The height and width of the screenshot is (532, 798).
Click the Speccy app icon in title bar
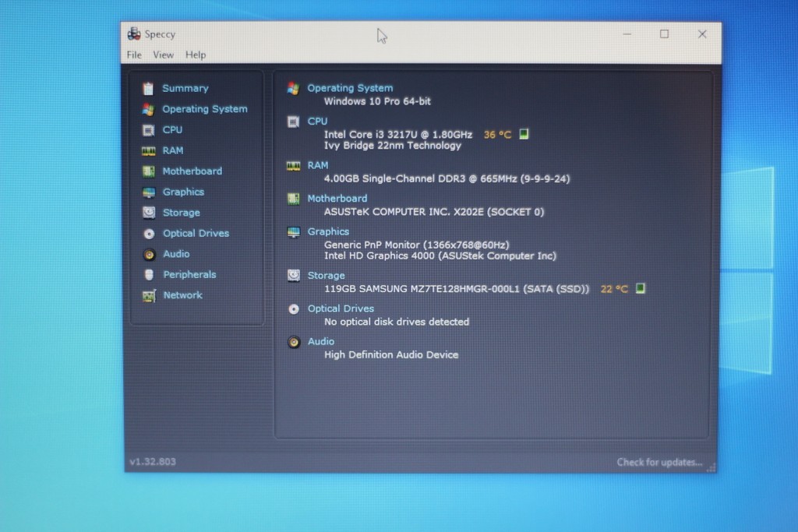point(134,34)
